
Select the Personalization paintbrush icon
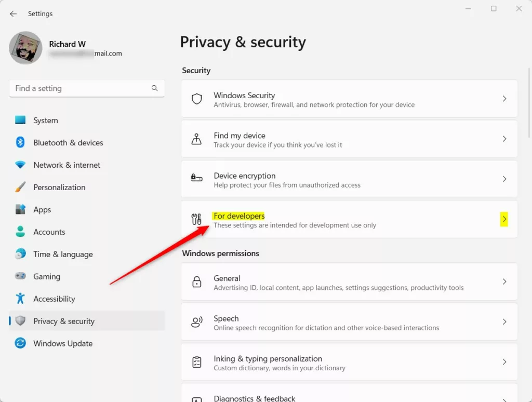(x=20, y=187)
